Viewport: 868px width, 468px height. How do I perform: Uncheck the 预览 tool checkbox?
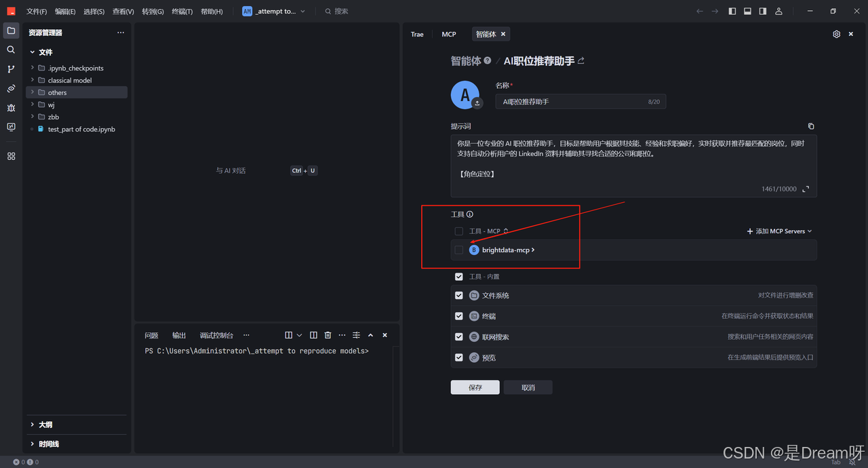[x=459, y=357]
